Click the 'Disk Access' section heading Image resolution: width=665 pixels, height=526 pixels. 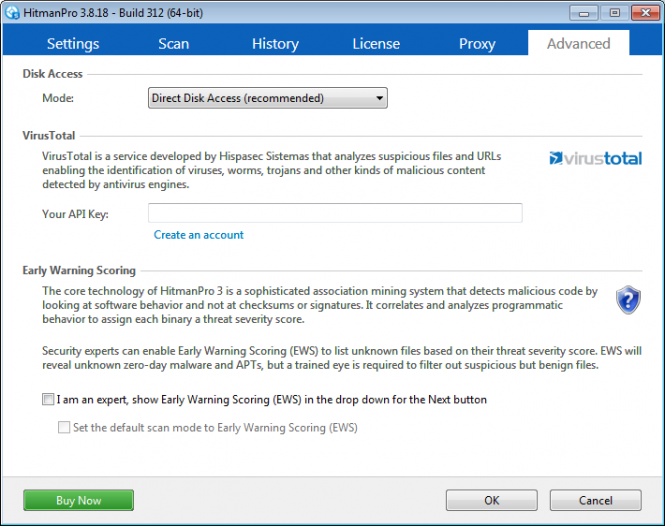[53, 73]
